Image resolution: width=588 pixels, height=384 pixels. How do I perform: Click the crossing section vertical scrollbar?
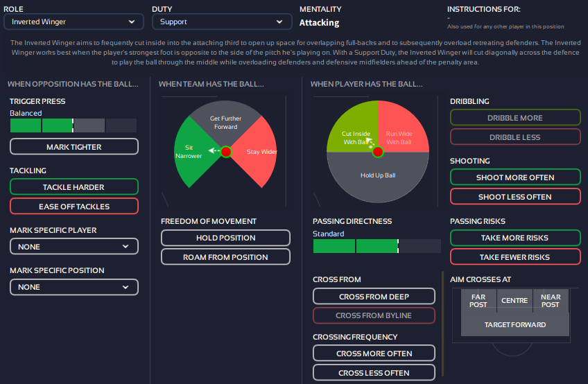[442, 323]
